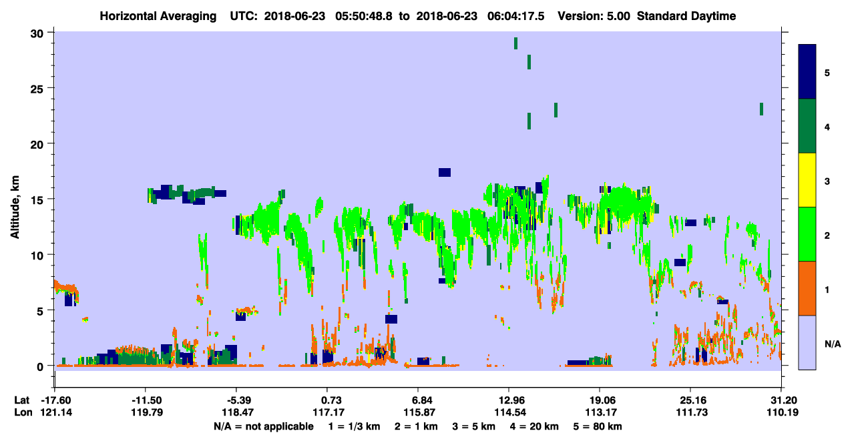Click the longitude value '110.19'
Viewport: 868px width, 445px height.
[781, 413]
